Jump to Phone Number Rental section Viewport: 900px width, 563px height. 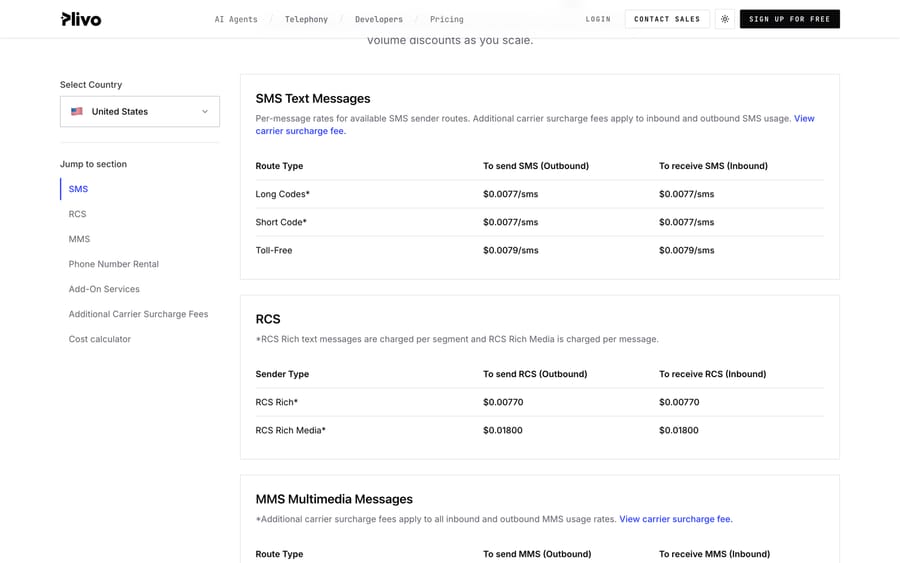114,264
